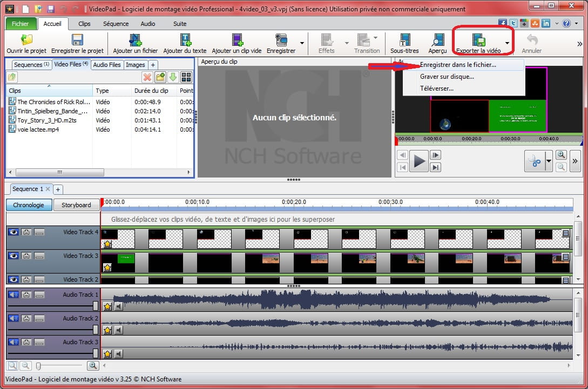The height and width of the screenshot is (389, 588).
Task: Select Téléverser... in the export menu
Action: click(x=463, y=89)
